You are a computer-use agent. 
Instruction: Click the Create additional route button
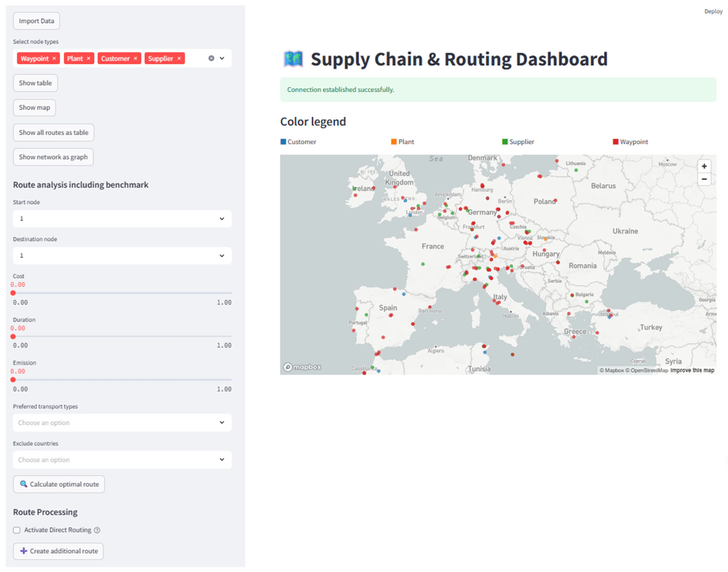point(58,551)
